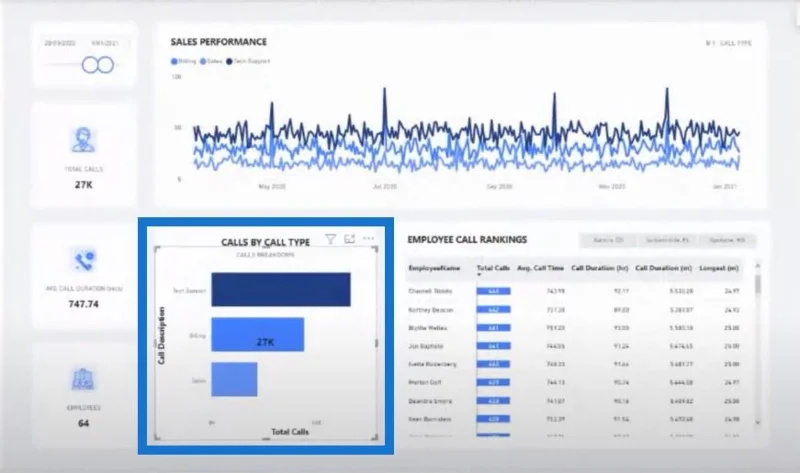Click the scroll up arrow of the rankings table
The image size is (800, 473).
click(758, 266)
